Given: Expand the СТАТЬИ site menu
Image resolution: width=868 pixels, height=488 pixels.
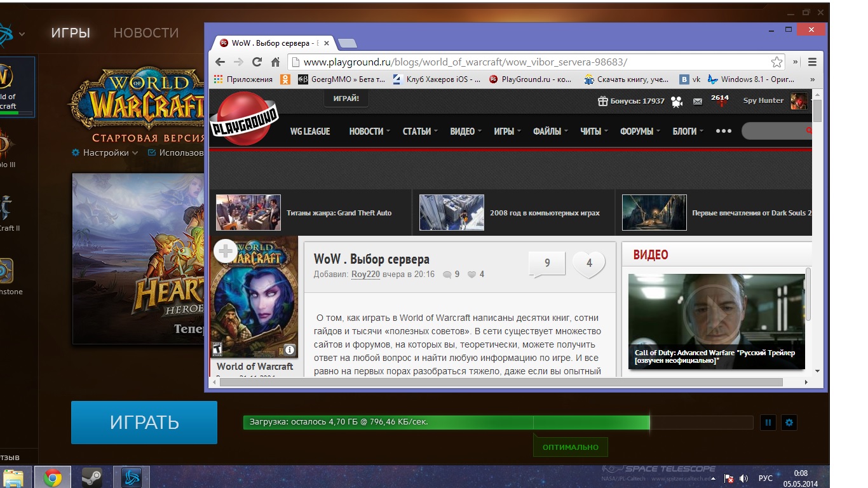Looking at the screenshot, I should [420, 131].
